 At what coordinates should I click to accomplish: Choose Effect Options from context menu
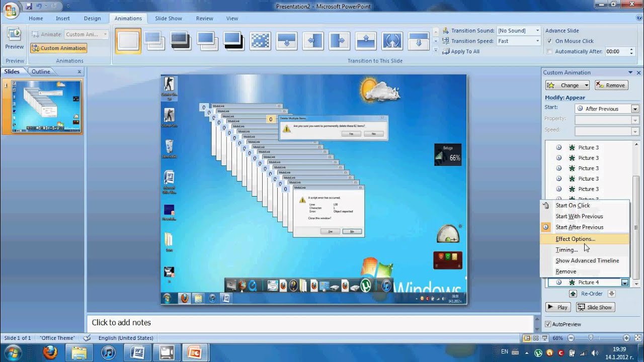584,239
